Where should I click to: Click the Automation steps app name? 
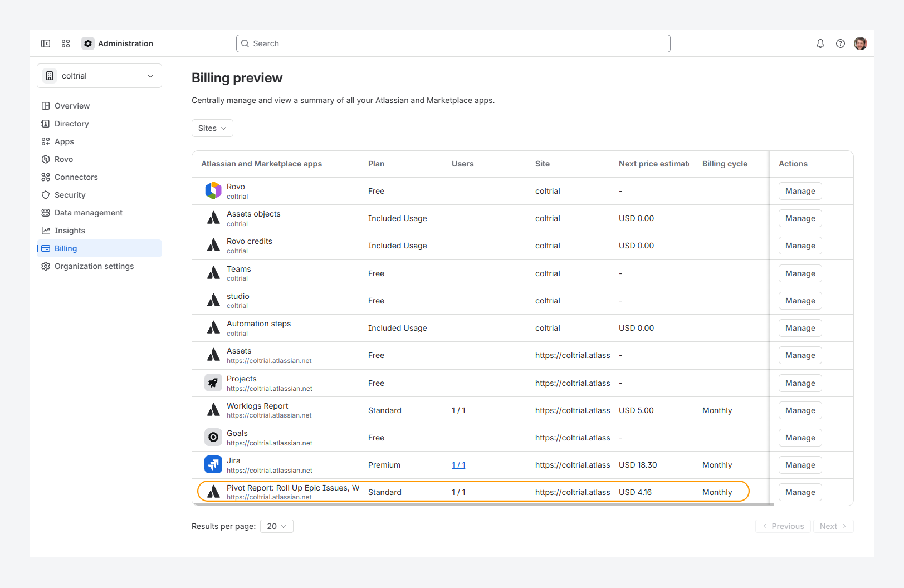click(x=258, y=324)
